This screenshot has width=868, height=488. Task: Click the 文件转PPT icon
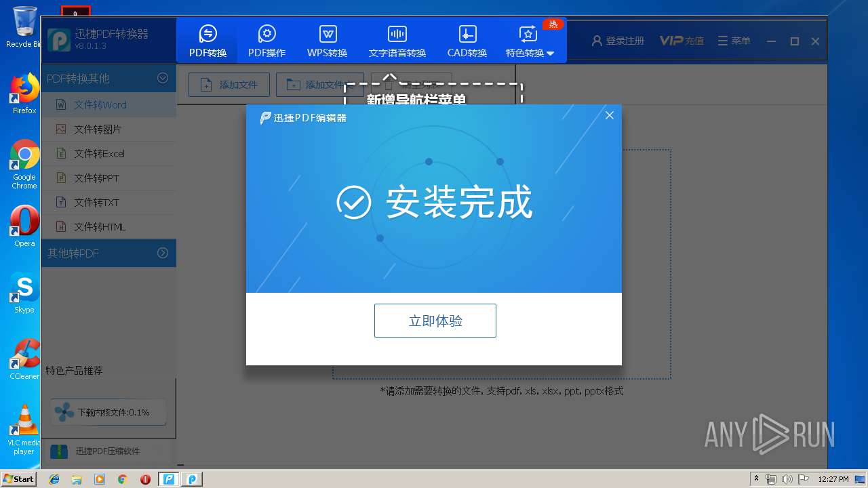tap(61, 178)
